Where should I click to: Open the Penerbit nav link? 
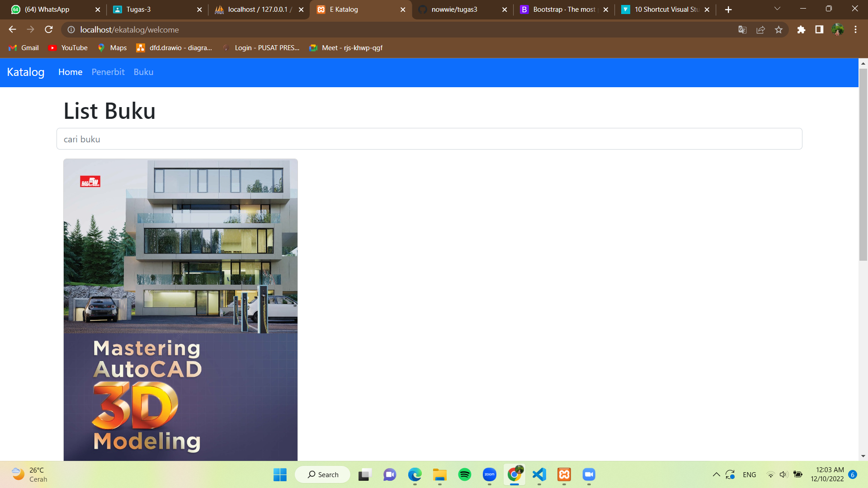[108, 72]
